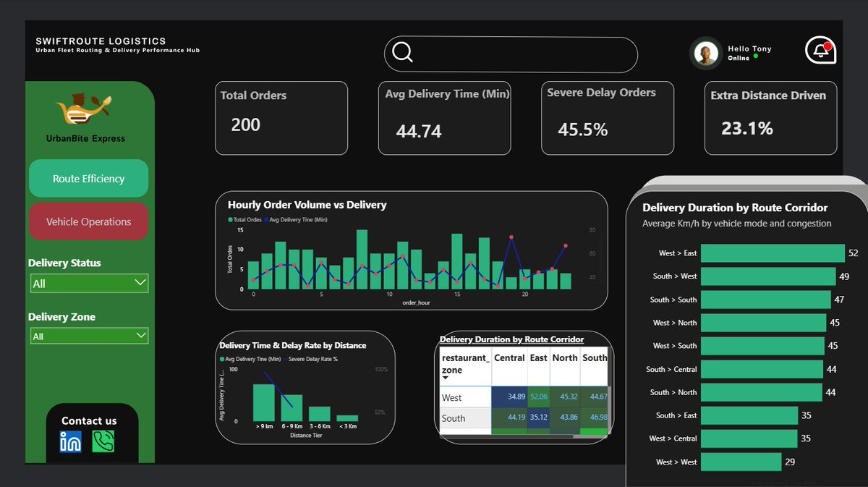Click the 23.1% extra distance value
This screenshot has height=487, width=868.
(747, 129)
